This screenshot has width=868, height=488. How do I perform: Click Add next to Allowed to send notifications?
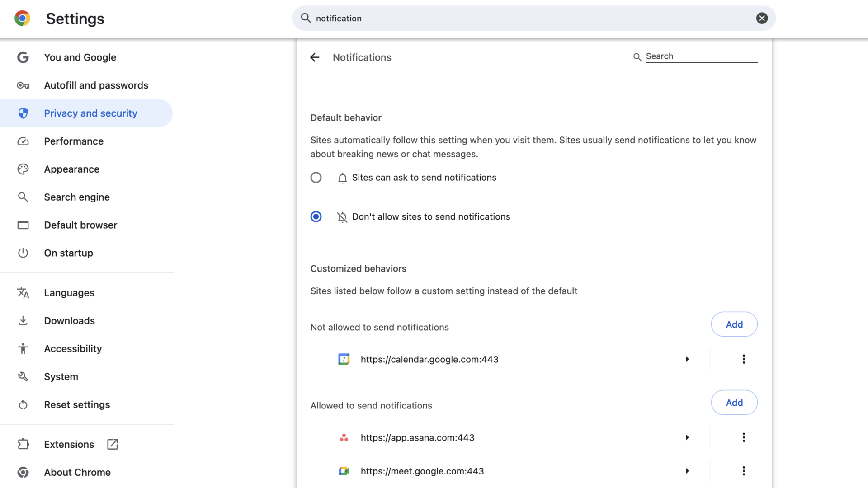click(x=734, y=403)
